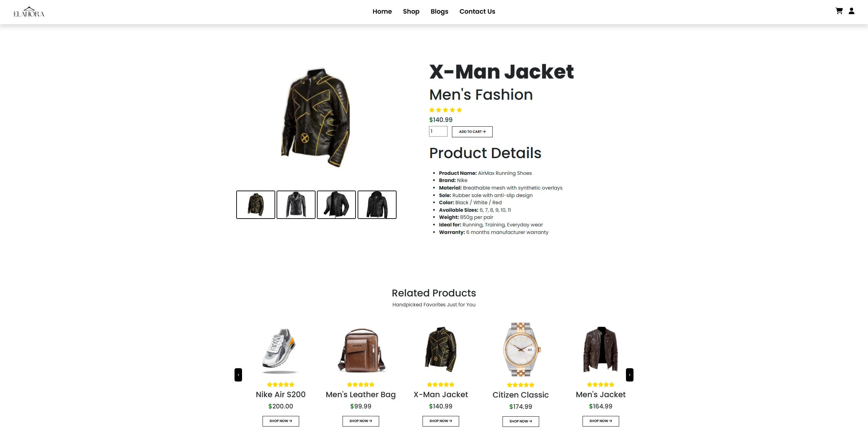Open the Shop menu item
This screenshot has height=432, width=868.
pos(411,11)
